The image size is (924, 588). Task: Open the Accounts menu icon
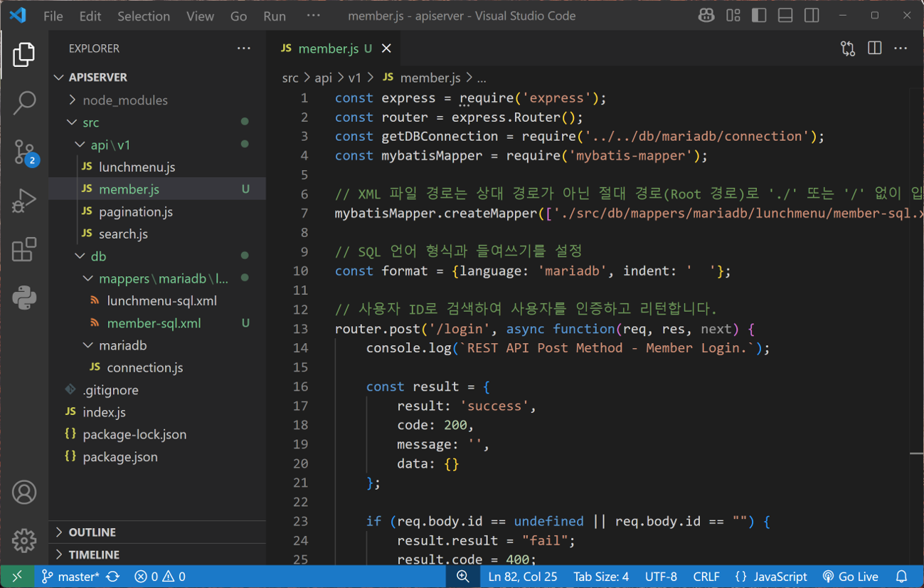coord(24,493)
